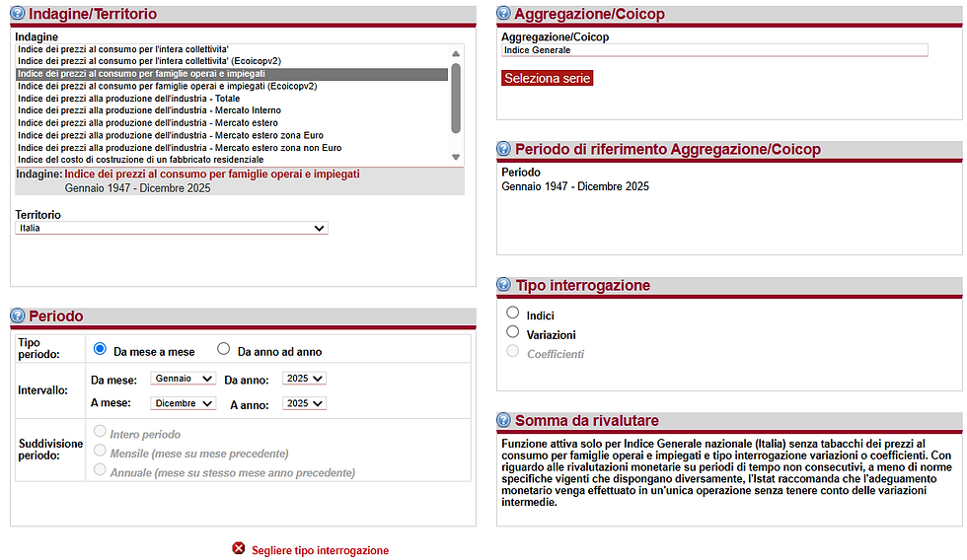
Task: Click Indagine list scroll-down arrow
Action: click(456, 157)
